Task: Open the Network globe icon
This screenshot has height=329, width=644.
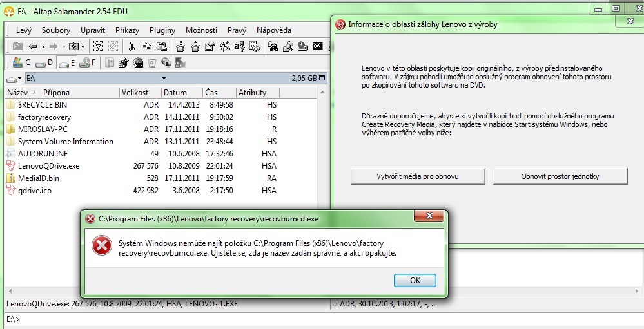Action: pyautogui.click(x=166, y=62)
